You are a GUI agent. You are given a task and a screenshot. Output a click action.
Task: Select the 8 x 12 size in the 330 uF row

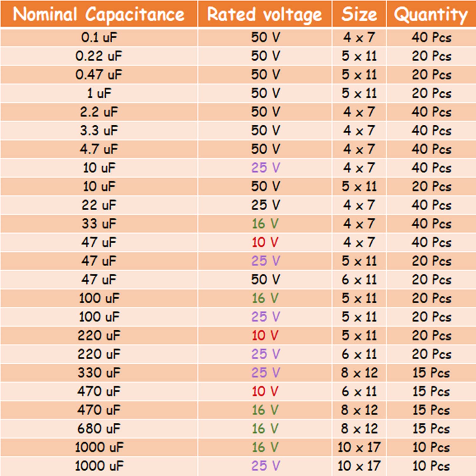pyautogui.click(x=359, y=373)
